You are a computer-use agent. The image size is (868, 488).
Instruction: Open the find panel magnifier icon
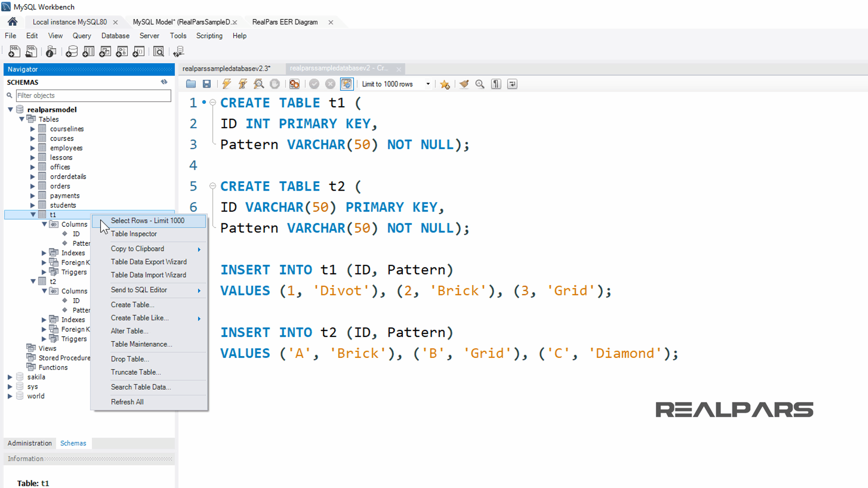click(x=480, y=84)
